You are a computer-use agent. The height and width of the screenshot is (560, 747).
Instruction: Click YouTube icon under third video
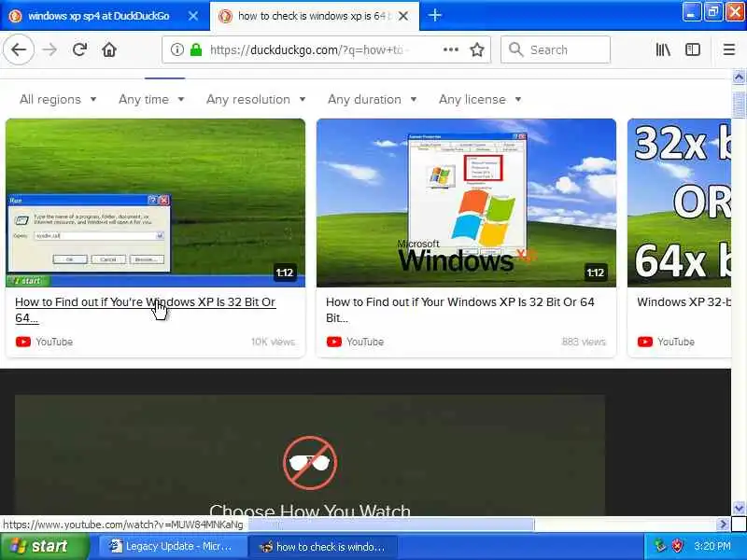[x=645, y=342]
